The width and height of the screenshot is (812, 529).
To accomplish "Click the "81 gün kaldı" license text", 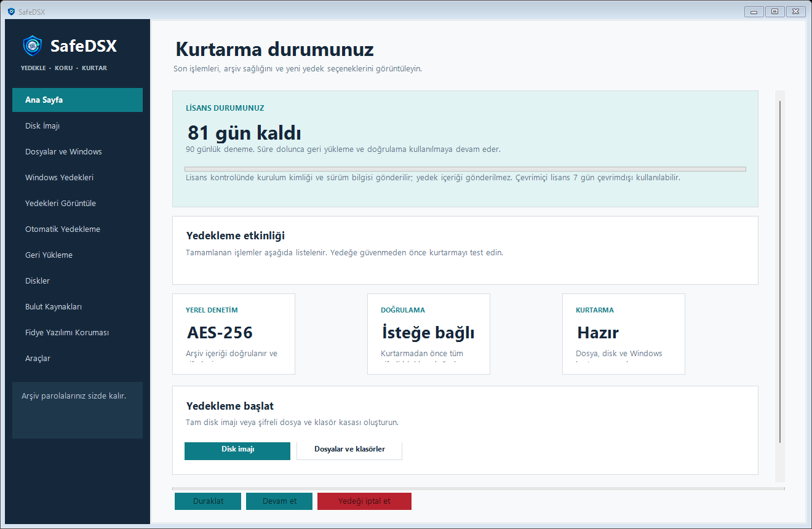I will pyautogui.click(x=244, y=133).
